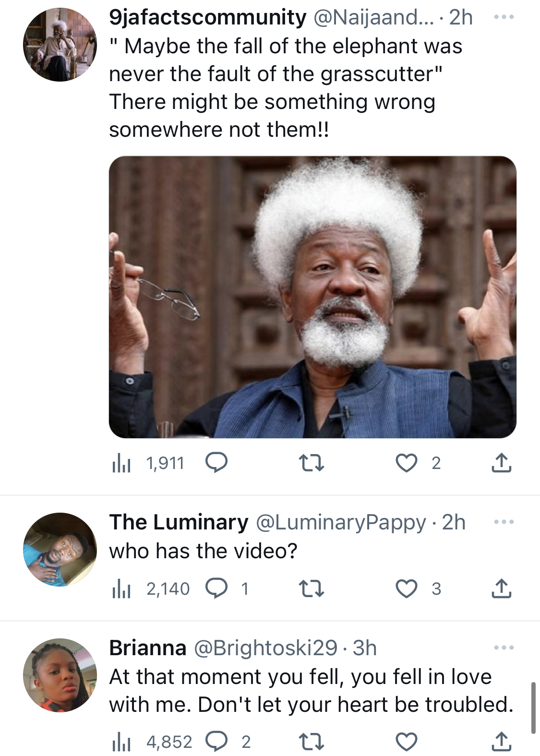540x756 pixels.
Task: Share the 9jafactscommunity tweet
Action: pos(501,463)
